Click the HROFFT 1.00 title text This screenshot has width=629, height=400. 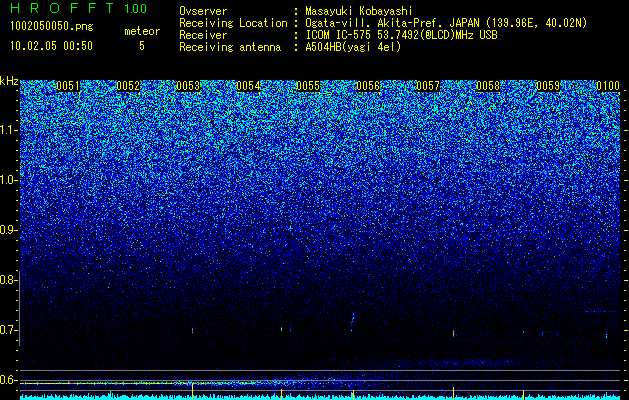pos(79,8)
